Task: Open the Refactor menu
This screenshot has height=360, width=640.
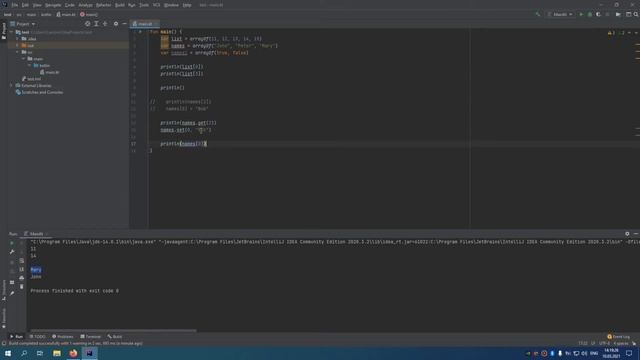Action: [103, 5]
